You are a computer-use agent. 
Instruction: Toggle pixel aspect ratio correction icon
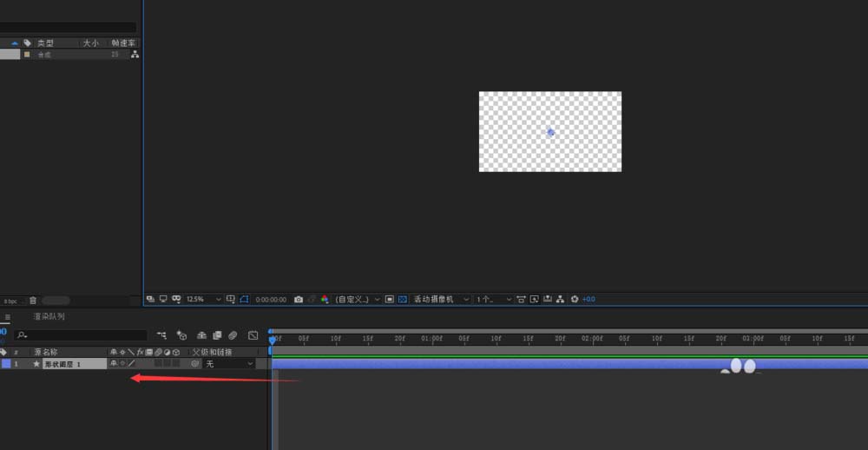pos(521,299)
